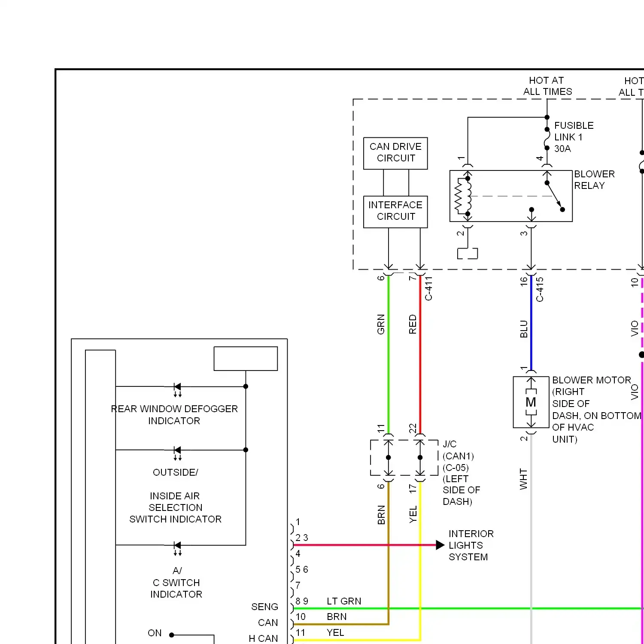Click the OUTSIDE/ label text
This screenshot has width=644, height=644.
(175, 472)
